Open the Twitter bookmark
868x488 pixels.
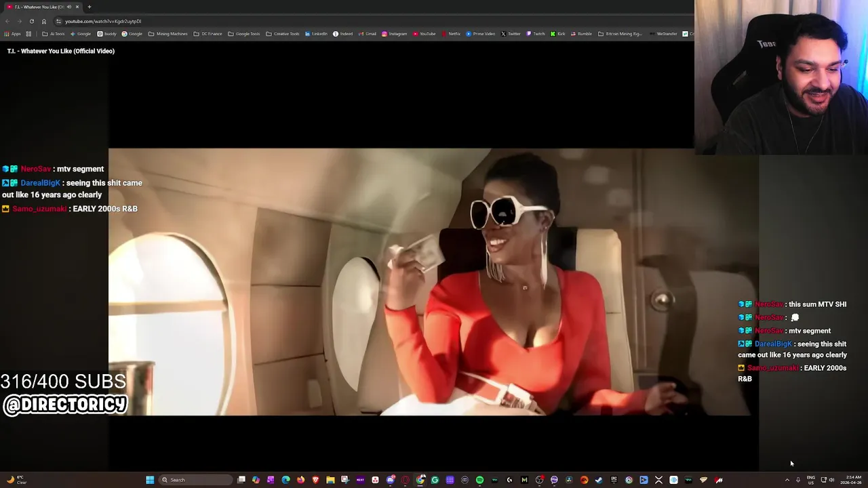coord(511,34)
